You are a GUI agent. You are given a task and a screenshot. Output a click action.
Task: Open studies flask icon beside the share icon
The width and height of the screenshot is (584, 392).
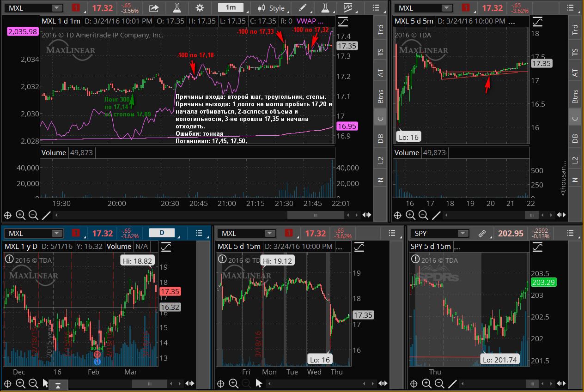click(176, 8)
